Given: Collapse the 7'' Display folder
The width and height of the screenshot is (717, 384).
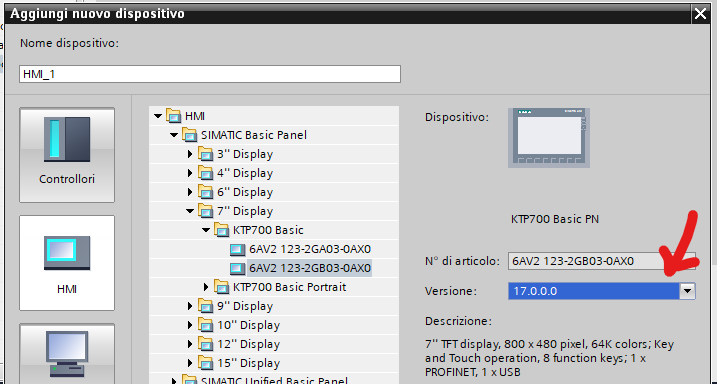Looking at the screenshot, I should pyautogui.click(x=190, y=211).
